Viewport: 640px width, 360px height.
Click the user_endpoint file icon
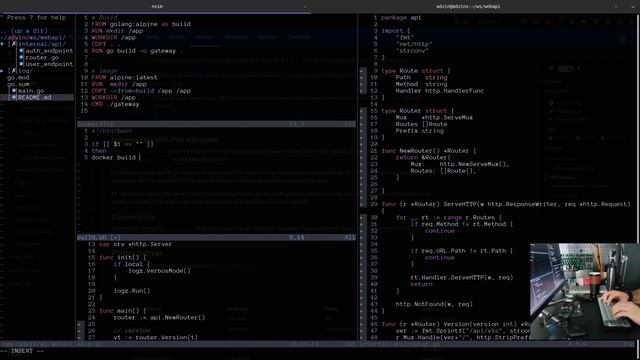pos(21,64)
